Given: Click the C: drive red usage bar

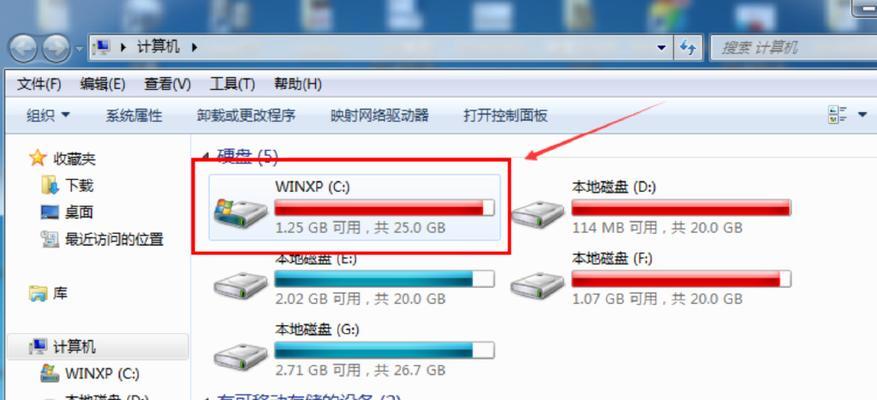Looking at the screenshot, I should 384,208.
